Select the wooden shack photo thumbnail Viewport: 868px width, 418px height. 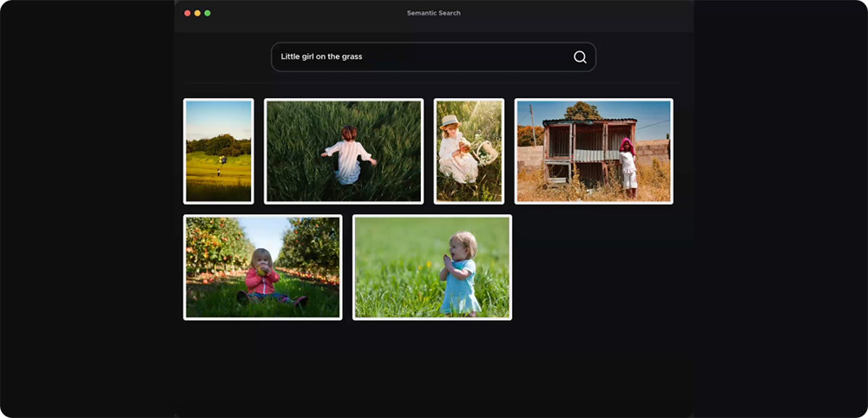click(594, 151)
